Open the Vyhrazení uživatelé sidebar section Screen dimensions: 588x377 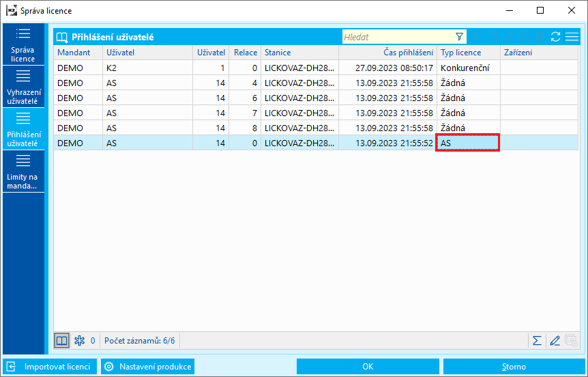(23, 87)
